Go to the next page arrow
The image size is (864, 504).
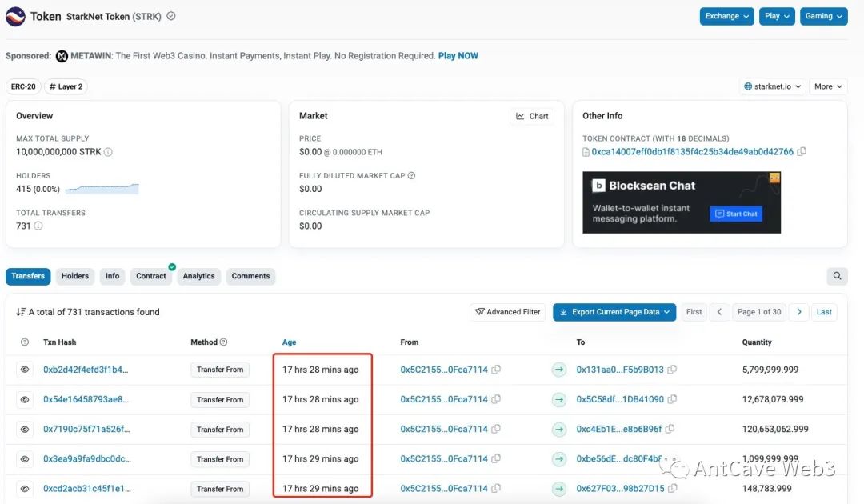click(799, 312)
